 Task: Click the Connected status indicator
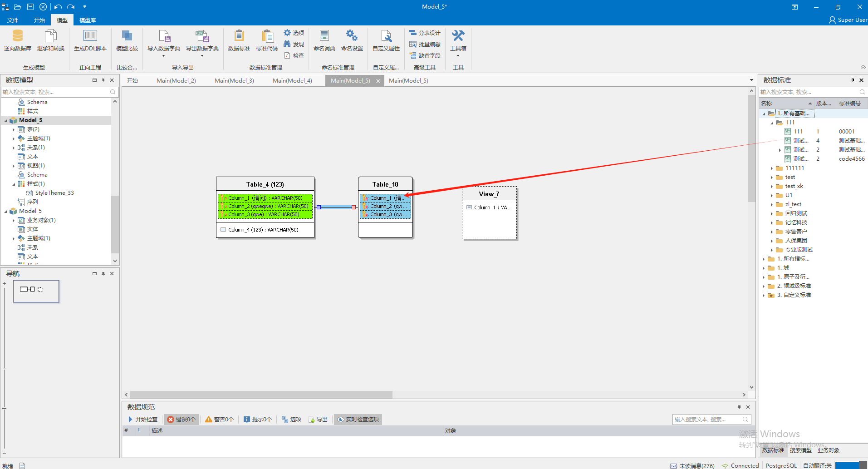(x=740, y=465)
